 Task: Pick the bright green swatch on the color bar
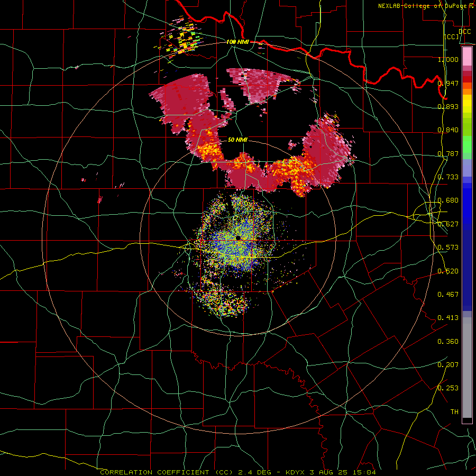coord(467,144)
